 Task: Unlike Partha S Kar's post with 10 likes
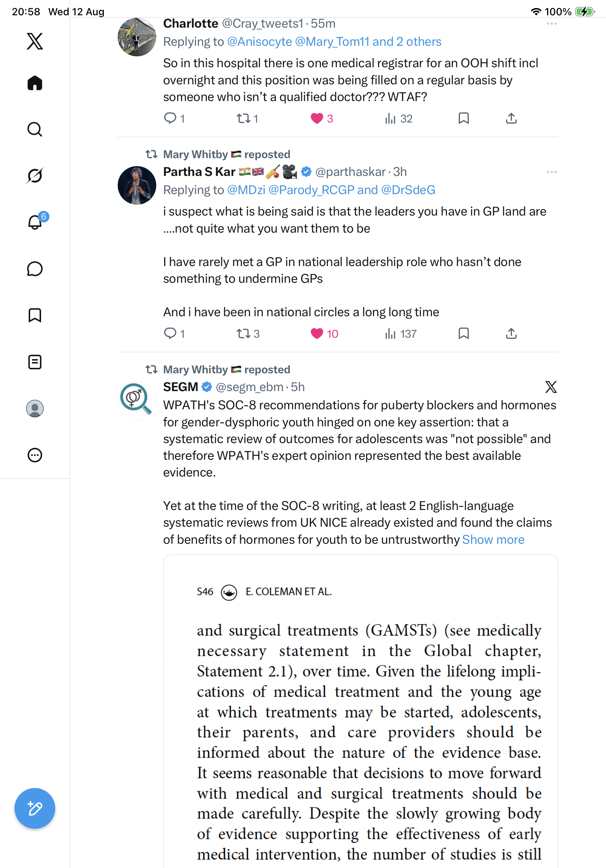(324, 334)
